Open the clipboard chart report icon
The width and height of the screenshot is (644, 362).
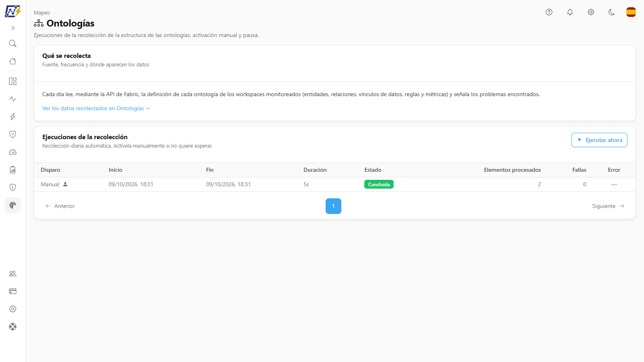pyautogui.click(x=13, y=170)
